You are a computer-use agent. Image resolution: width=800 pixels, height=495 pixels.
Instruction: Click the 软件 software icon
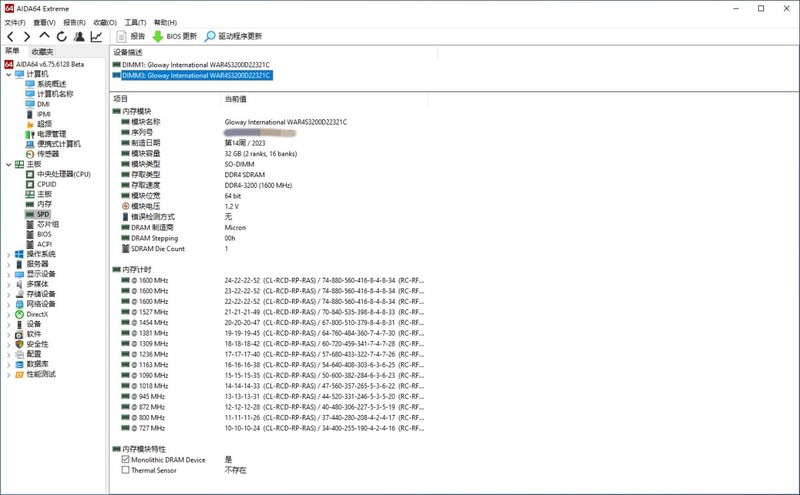pyautogui.click(x=19, y=334)
